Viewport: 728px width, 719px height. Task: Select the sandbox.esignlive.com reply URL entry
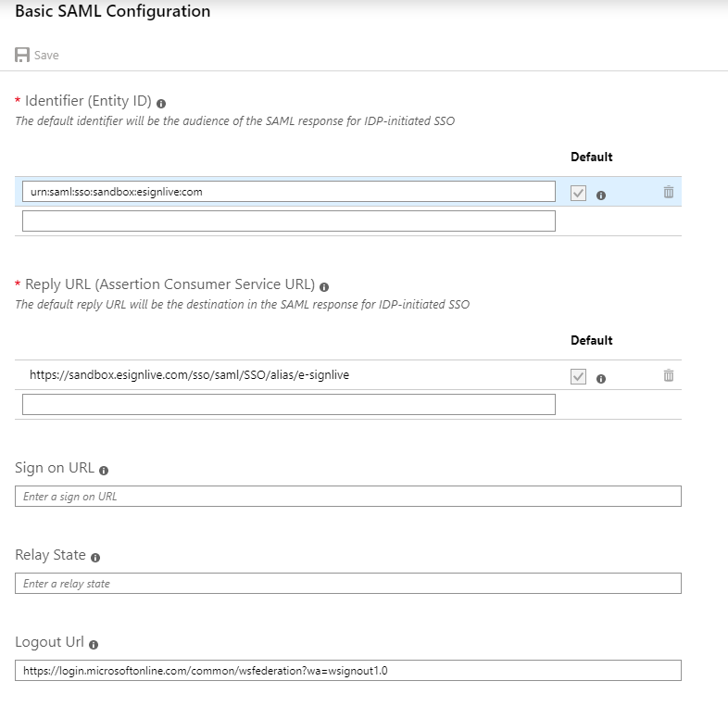coord(190,375)
